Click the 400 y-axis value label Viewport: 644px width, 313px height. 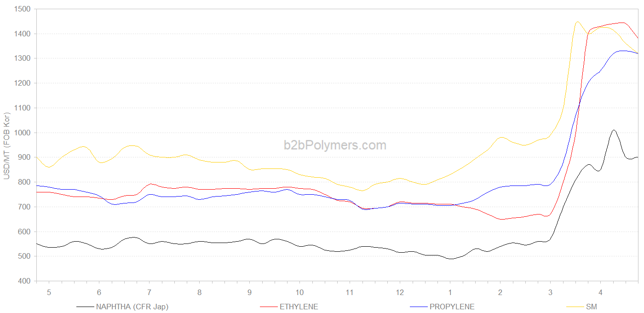click(x=24, y=281)
